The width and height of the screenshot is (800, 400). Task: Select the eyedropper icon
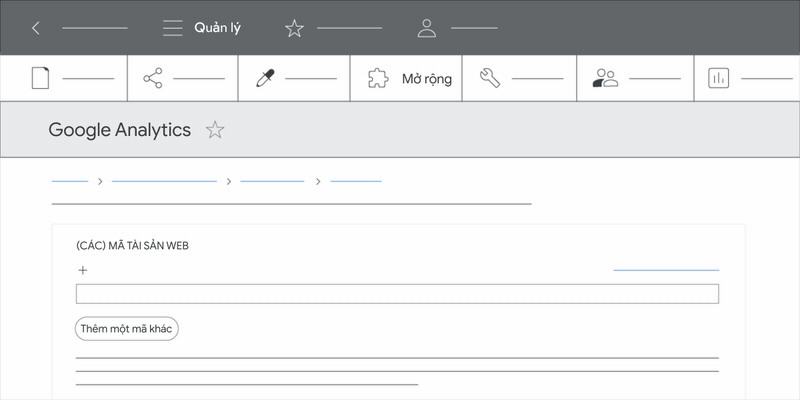click(265, 78)
